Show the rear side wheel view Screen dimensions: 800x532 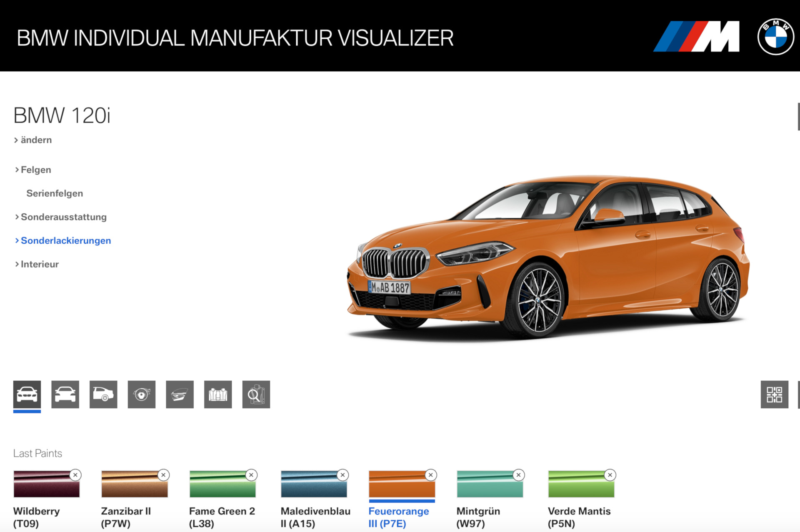pos(103,394)
